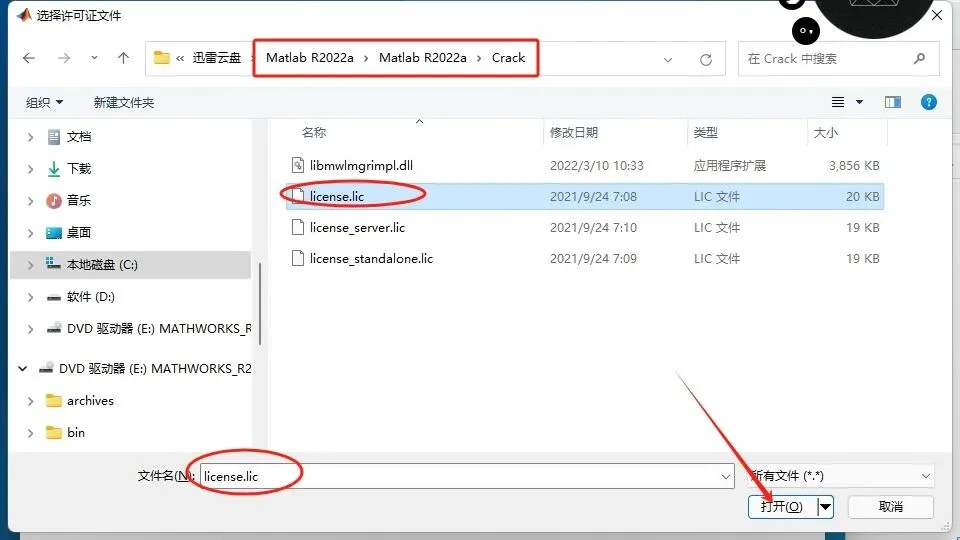This screenshot has height=540, width=960.
Task: Refresh the Crack folder view
Action: coord(706,59)
